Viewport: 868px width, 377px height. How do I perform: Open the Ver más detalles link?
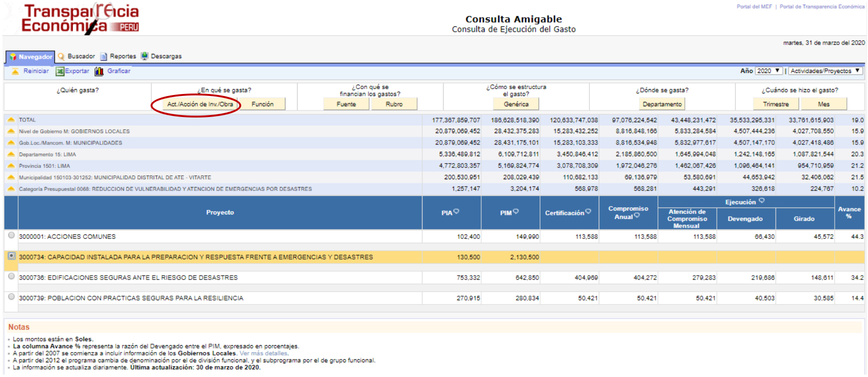point(264,353)
